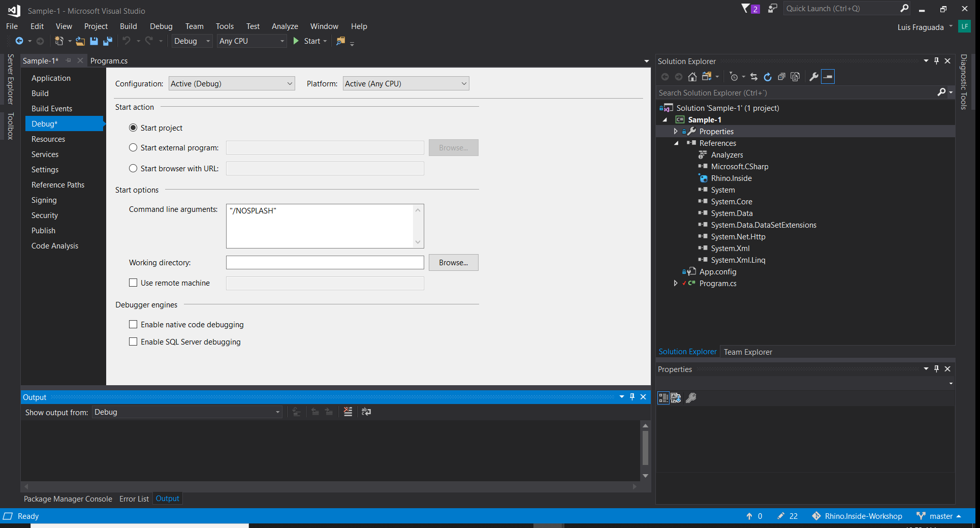Click the Solution Explorer search magnifier icon
Viewport: 980px width, 528px height.
coord(941,92)
